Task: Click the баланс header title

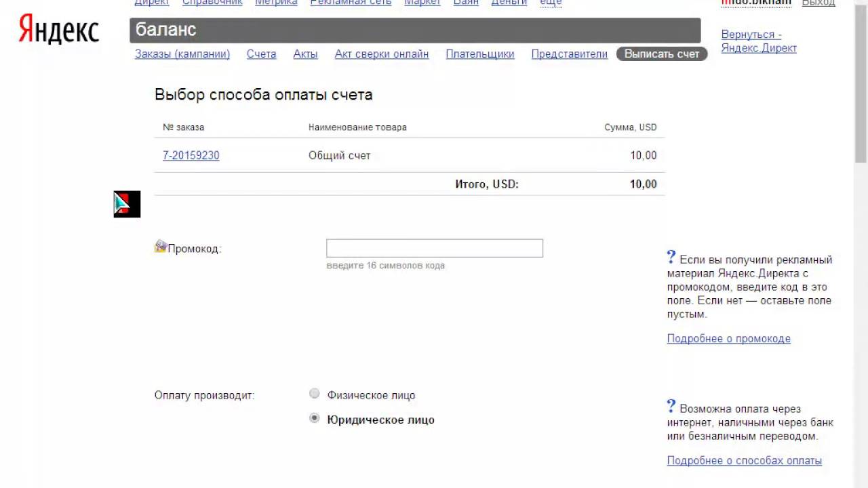Action: tap(166, 30)
